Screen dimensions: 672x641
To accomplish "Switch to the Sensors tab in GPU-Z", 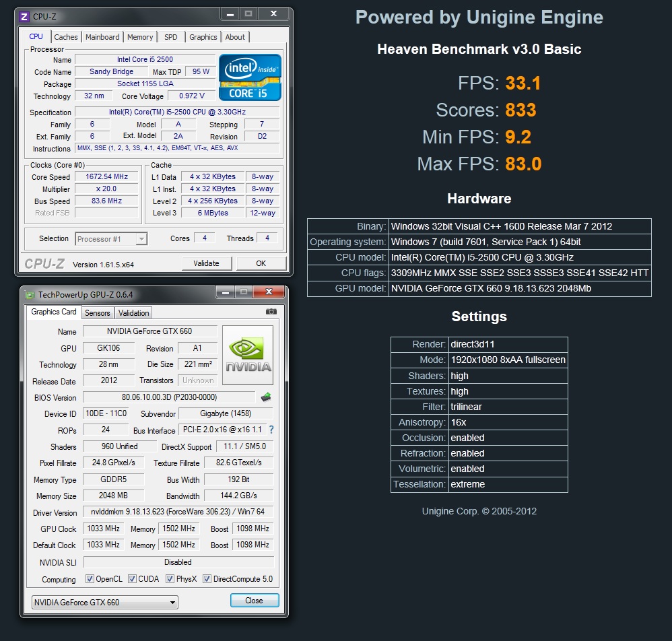I will 97,313.
